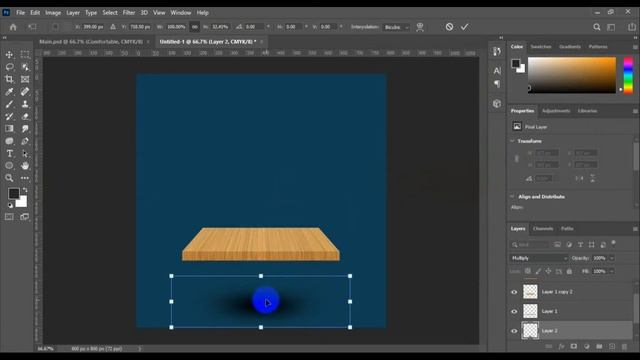
Task: Select the Hand tool
Action: [25, 166]
